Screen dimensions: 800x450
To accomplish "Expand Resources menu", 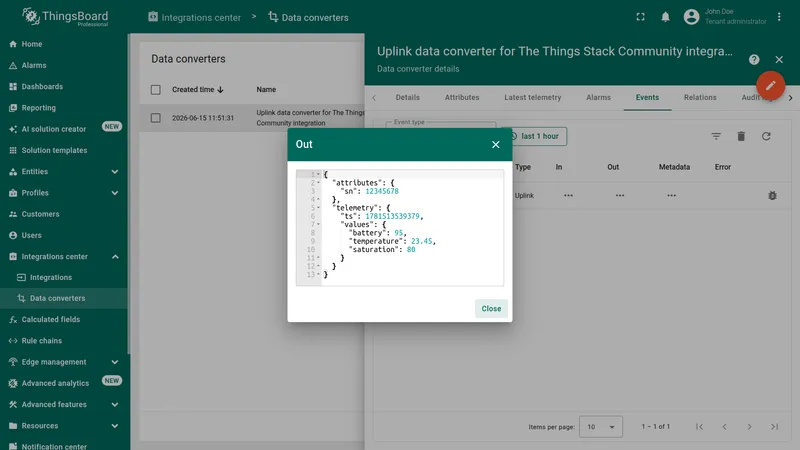I will pyautogui.click(x=115, y=426).
